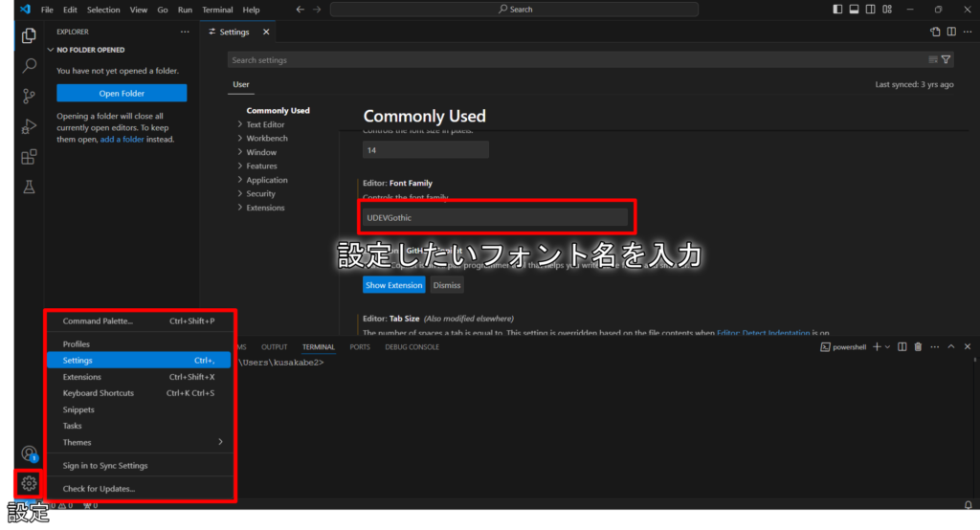The width and height of the screenshot is (980, 530).
Task: Click notifications bell in status bar
Action: [x=969, y=505]
